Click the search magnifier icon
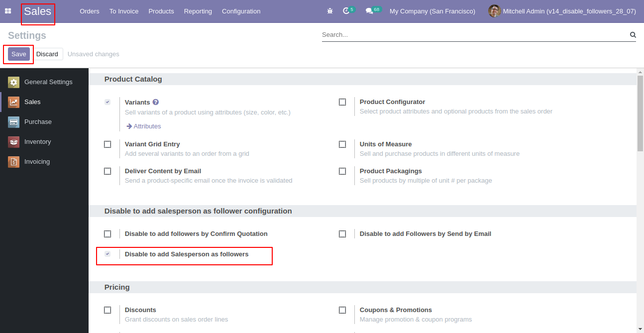 633,35
